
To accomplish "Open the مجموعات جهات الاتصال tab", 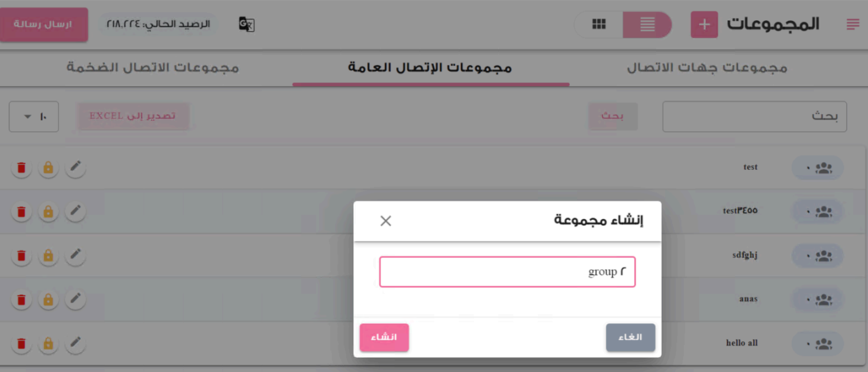I will coord(707,68).
